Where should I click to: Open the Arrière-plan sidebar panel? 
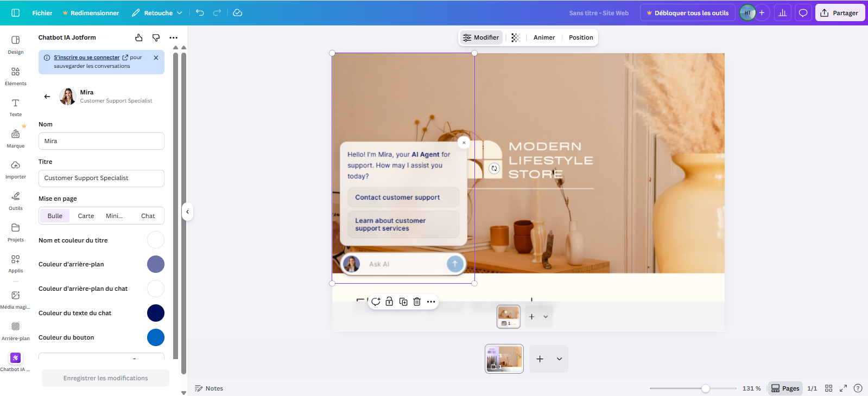pos(16,331)
